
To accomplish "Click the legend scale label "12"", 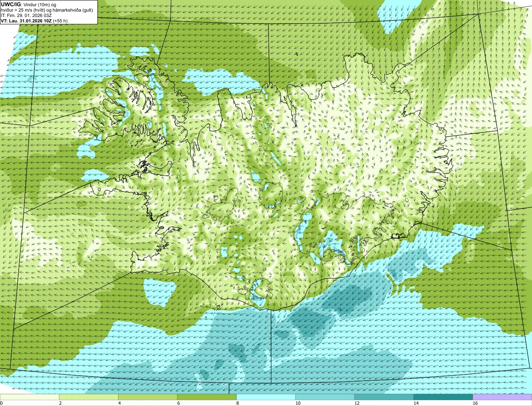I will 357,403.
